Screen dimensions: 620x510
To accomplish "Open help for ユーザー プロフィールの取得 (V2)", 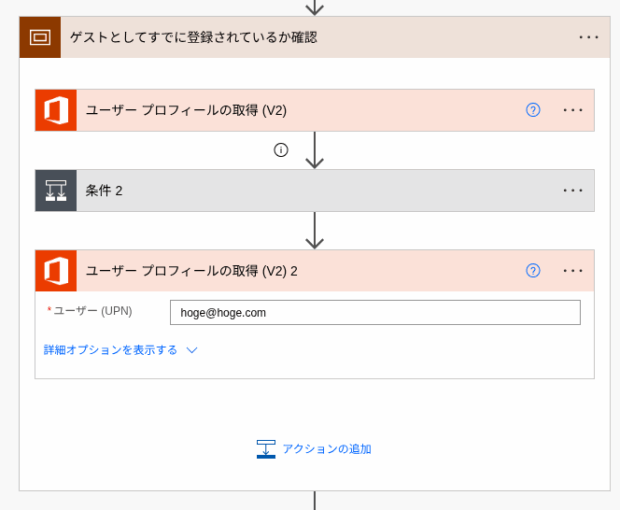I will click(533, 110).
